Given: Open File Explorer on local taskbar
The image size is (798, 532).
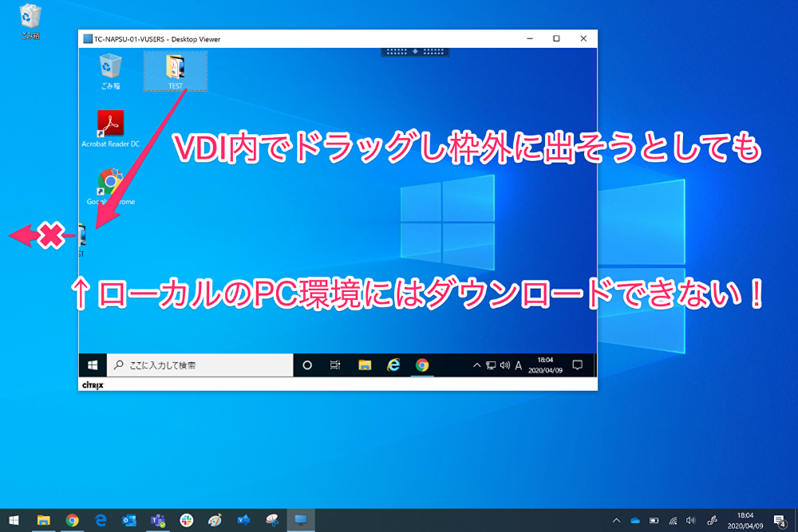Looking at the screenshot, I should (43, 520).
